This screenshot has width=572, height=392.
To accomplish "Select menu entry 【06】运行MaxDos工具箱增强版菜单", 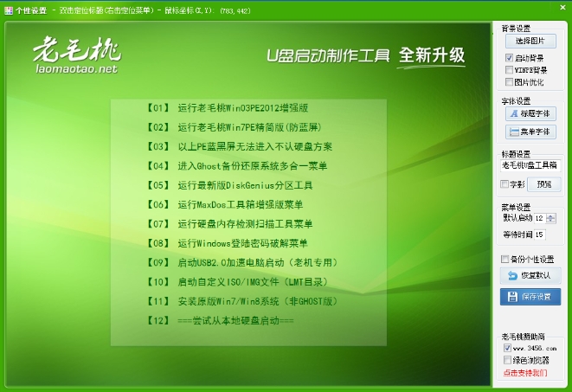I will click(224, 204).
